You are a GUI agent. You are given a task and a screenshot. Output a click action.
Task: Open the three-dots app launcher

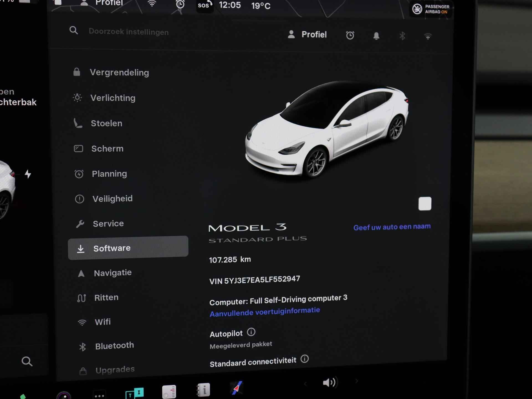(99, 396)
